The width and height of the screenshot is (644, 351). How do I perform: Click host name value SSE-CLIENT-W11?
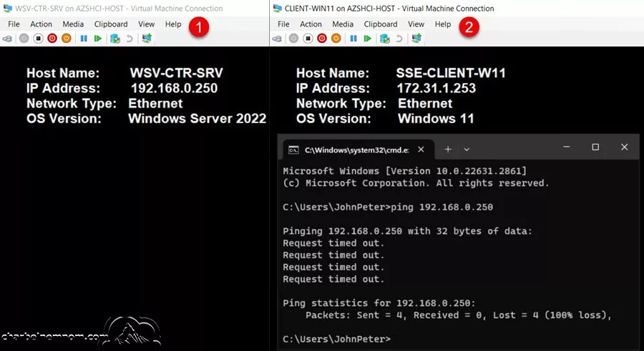(451, 73)
